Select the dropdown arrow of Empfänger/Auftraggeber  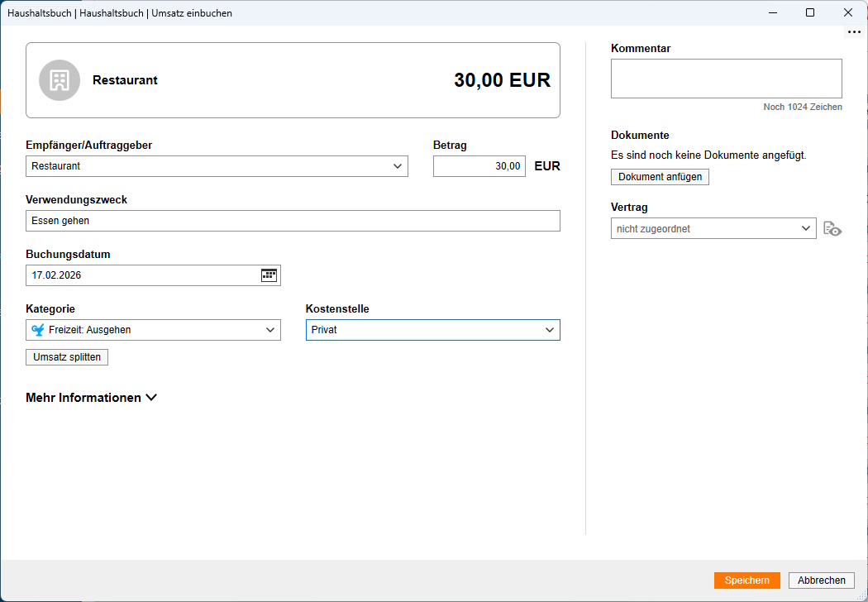click(x=399, y=165)
